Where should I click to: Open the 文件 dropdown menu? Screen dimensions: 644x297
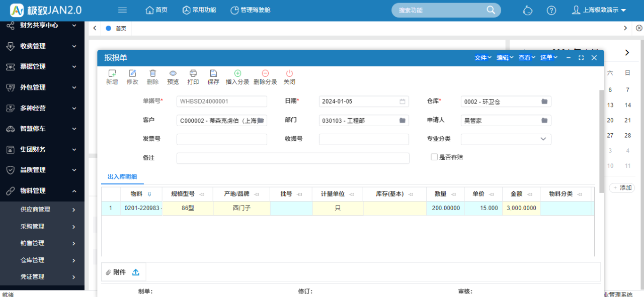point(482,58)
